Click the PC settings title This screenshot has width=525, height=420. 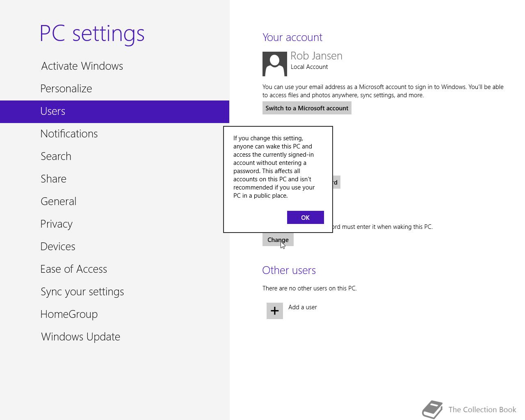92,33
